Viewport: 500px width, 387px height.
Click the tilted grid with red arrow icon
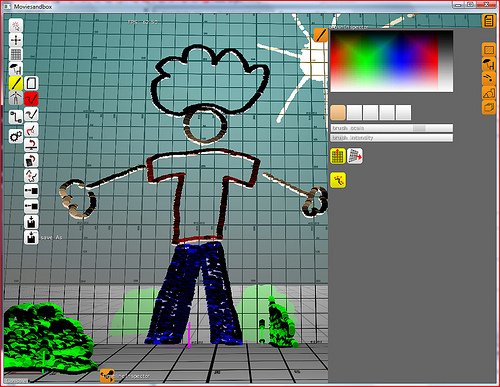coord(355,156)
